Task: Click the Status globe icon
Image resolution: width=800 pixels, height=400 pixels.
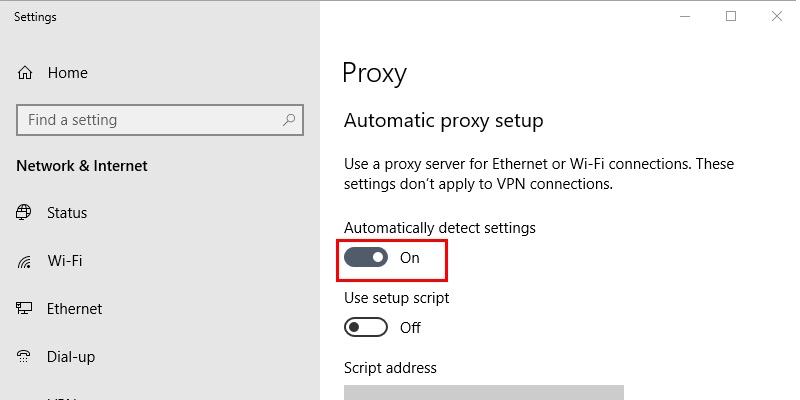Action: (x=23, y=212)
